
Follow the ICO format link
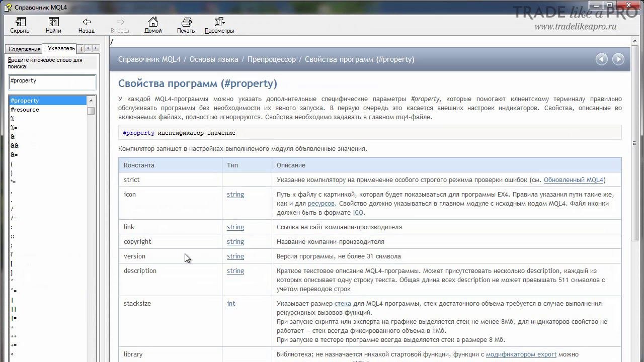(358, 213)
